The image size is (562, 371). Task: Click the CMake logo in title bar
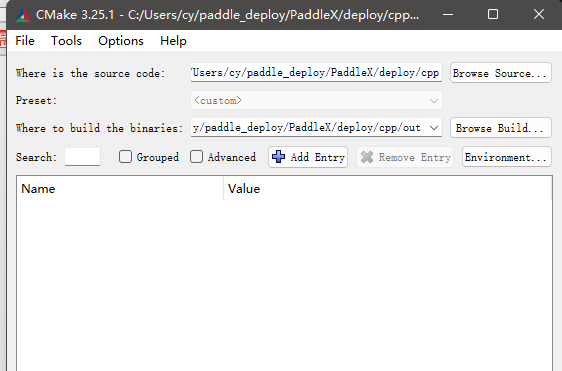(23, 15)
